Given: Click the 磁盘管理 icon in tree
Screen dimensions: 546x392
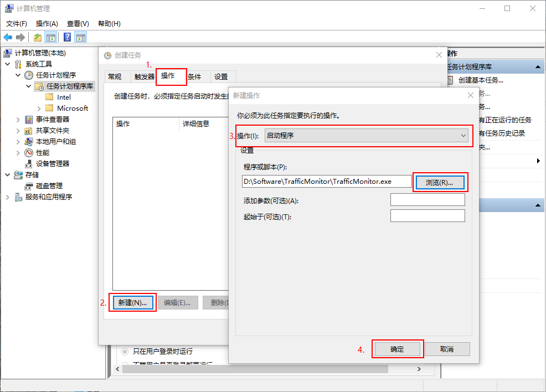Looking at the screenshot, I should [29, 186].
